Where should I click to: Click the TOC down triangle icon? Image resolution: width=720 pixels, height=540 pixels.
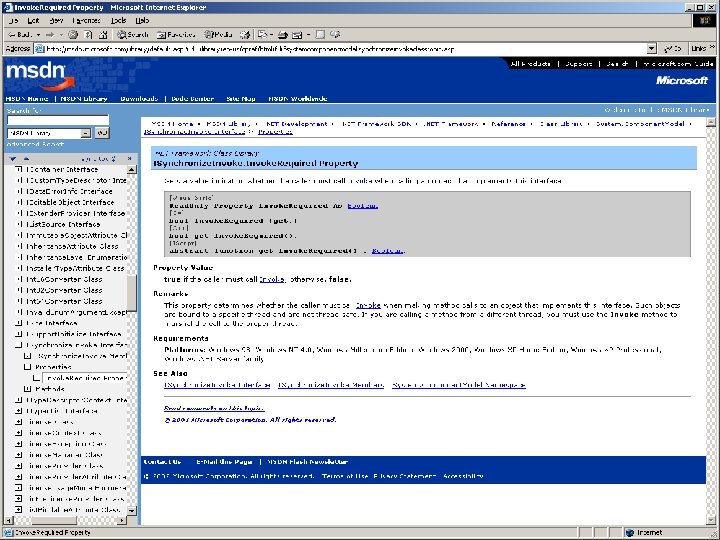(x=12, y=159)
